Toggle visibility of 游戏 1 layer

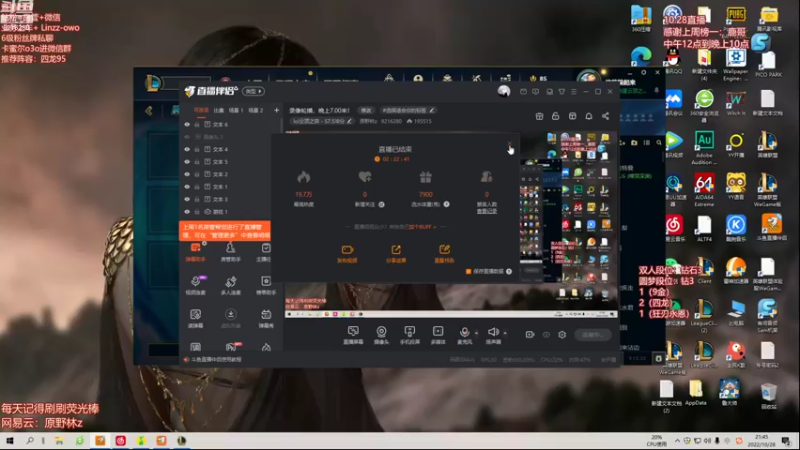click(x=187, y=212)
